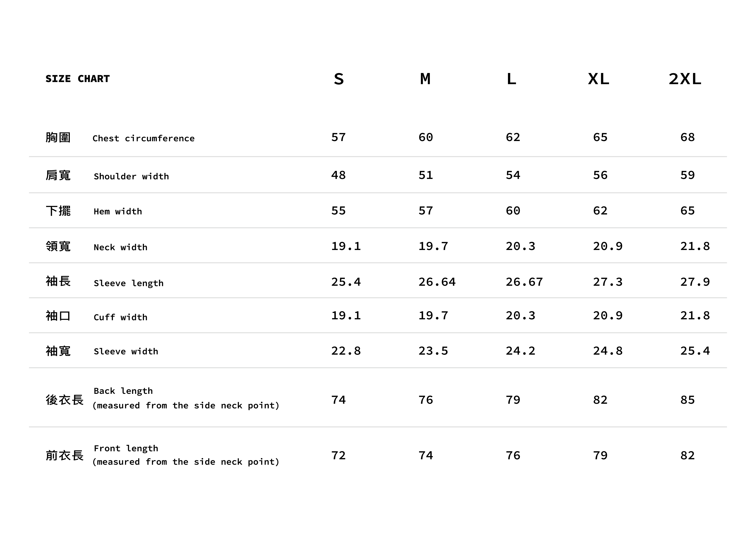Select the Sleeve width label
756x534 pixels.
(126, 351)
